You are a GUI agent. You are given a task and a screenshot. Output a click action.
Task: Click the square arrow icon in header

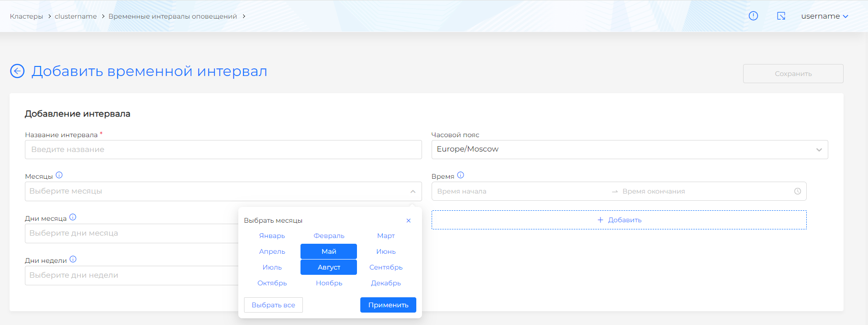click(x=781, y=16)
